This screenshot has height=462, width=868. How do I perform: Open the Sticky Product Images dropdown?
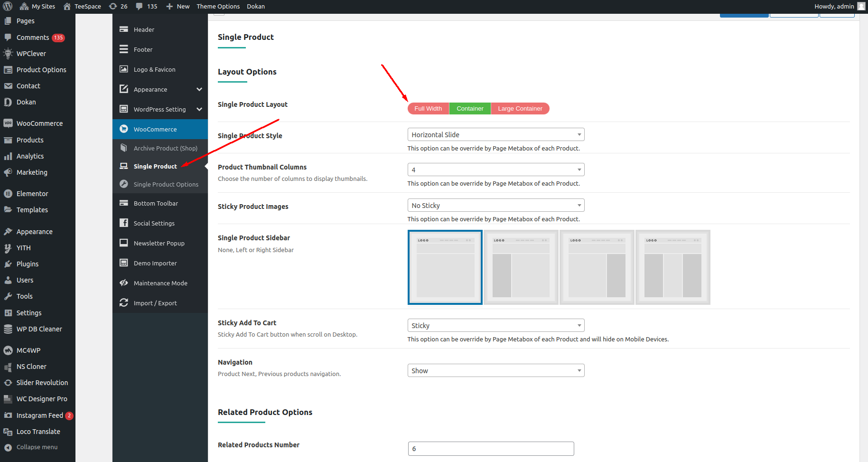click(x=496, y=206)
